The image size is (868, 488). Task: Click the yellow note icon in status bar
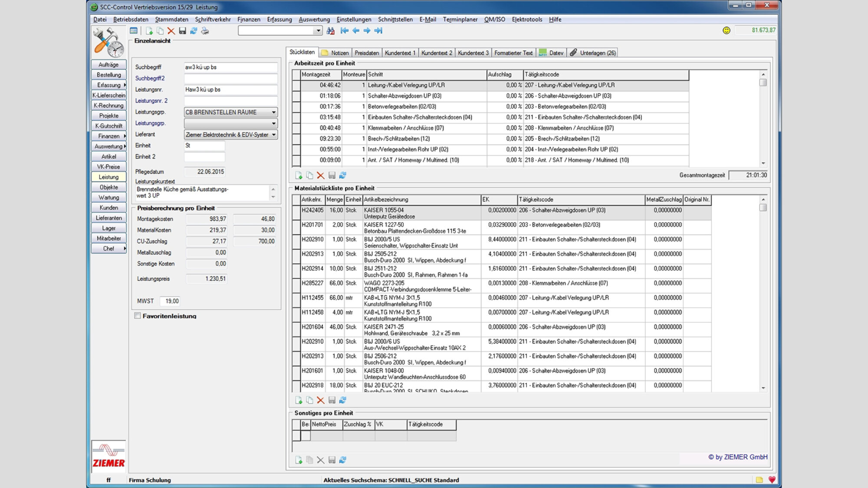click(759, 480)
